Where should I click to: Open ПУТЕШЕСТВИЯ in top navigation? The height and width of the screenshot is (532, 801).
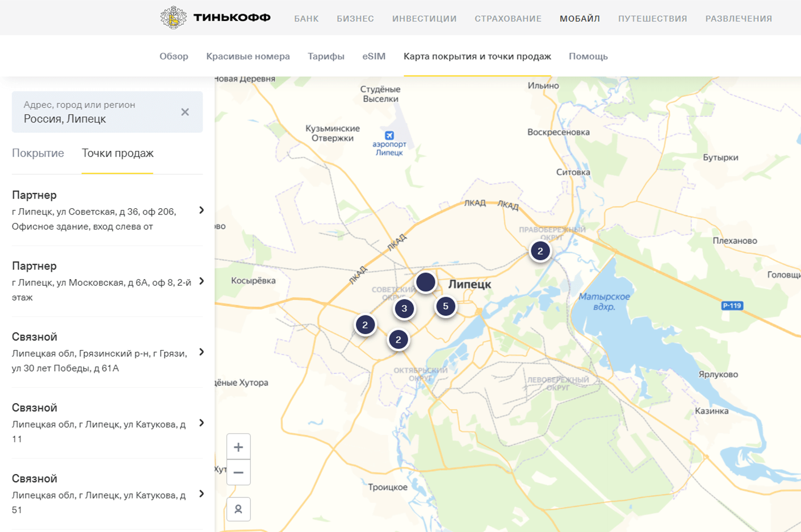[653, 19]
